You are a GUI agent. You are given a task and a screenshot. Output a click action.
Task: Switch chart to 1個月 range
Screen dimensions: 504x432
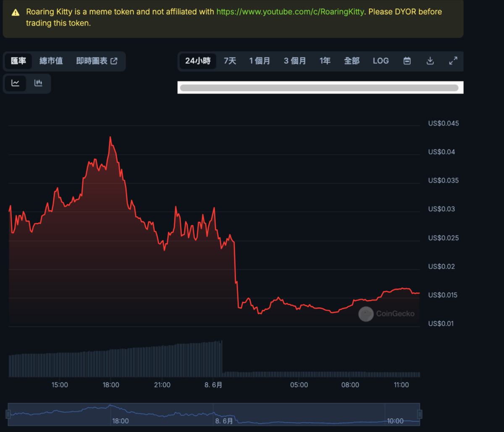(260, 61)
